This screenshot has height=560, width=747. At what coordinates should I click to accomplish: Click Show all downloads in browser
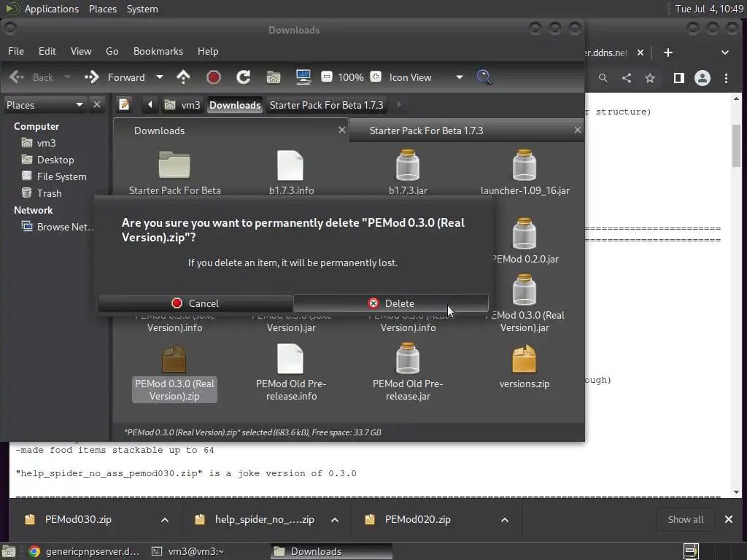686,519
